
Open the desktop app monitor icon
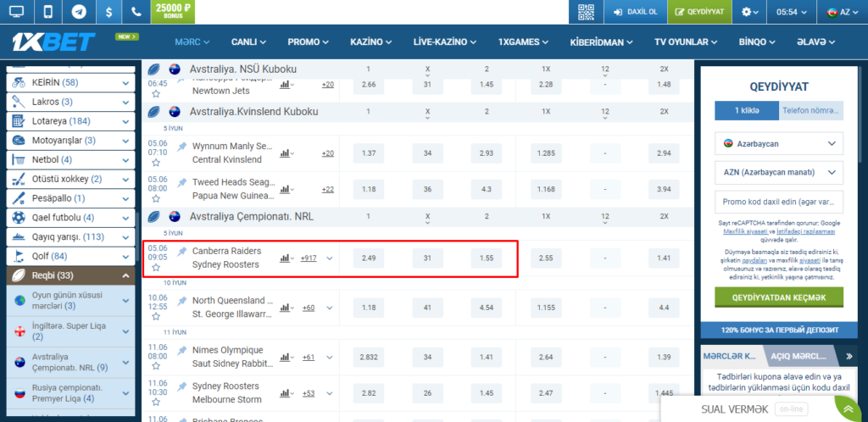pos(17,12)
